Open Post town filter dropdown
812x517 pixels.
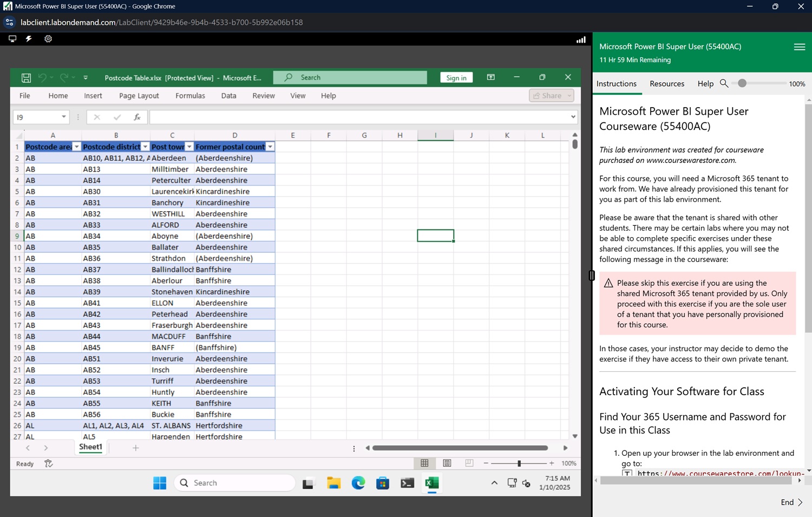(189, 147)
